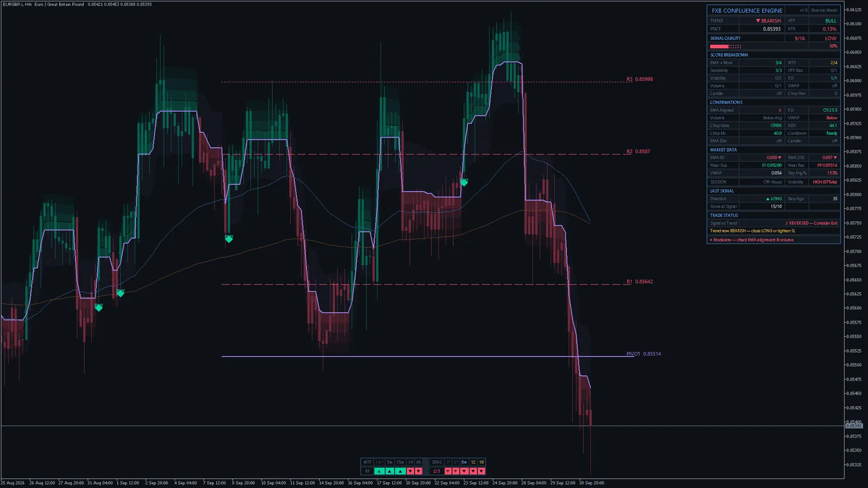This screenshot has width=868, height=488.
Task: Click the red arrow under SENS 6★
Action: click(464, 471)
